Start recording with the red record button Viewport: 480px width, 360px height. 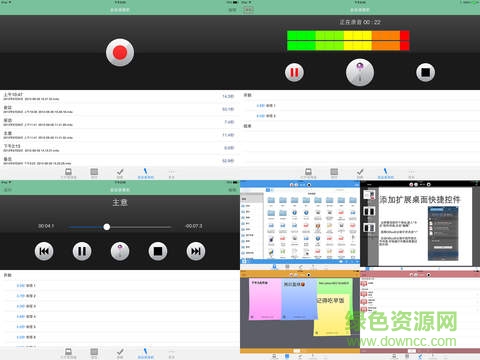pos(120,53)
